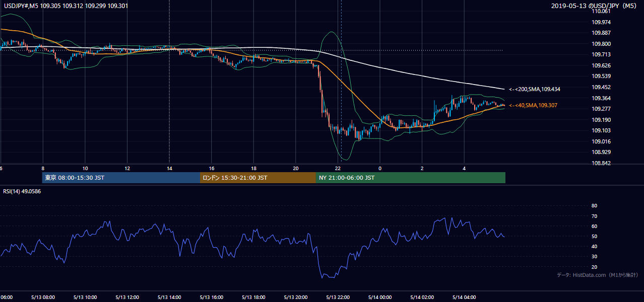Select price axis value 108.929
Viewport: 644px width, 302px height.
point(601,152)
